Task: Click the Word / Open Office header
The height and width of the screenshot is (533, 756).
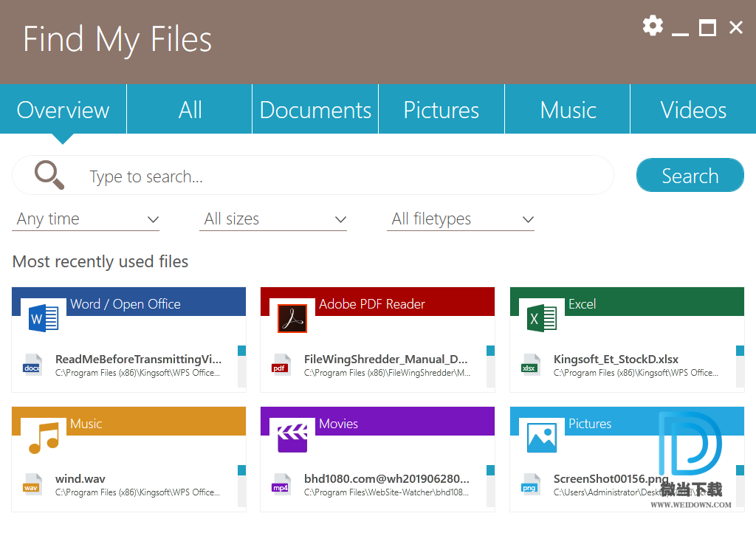Action: [128, 302]
